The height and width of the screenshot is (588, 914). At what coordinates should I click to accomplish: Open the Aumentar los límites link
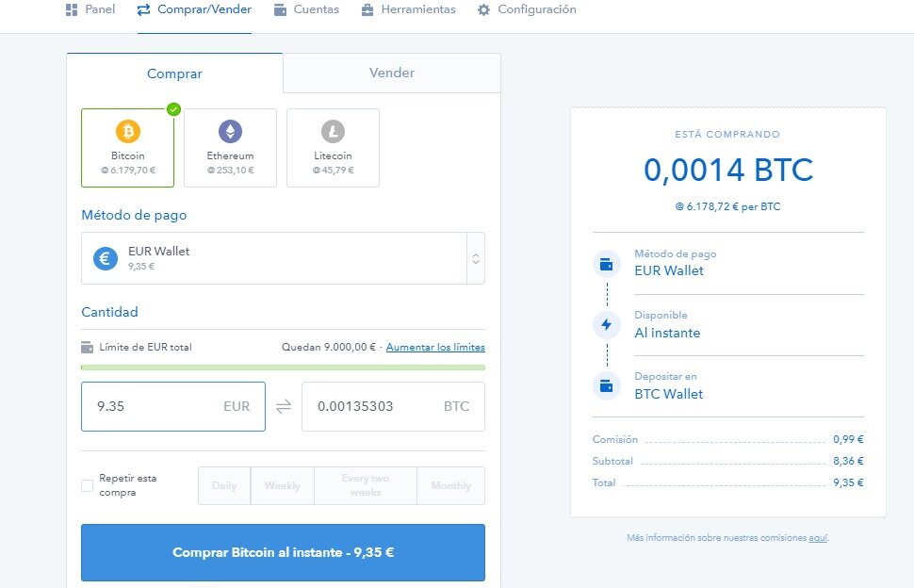pos(435,347)
